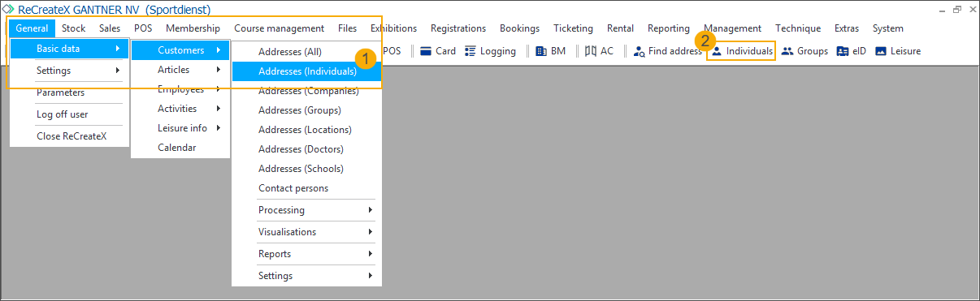Select Addresses (Locations)
980x301 pixels.
306,130
